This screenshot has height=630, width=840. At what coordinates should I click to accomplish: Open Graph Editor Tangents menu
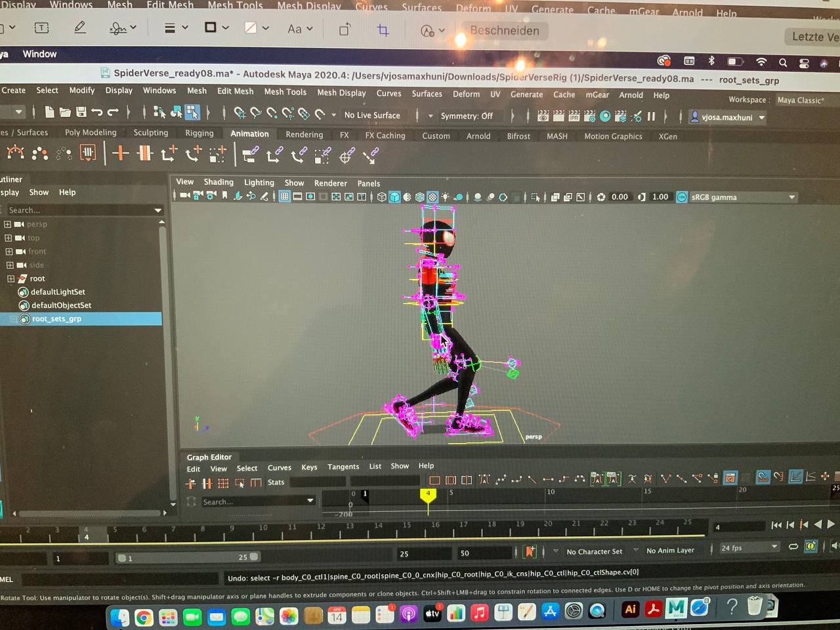343,467
